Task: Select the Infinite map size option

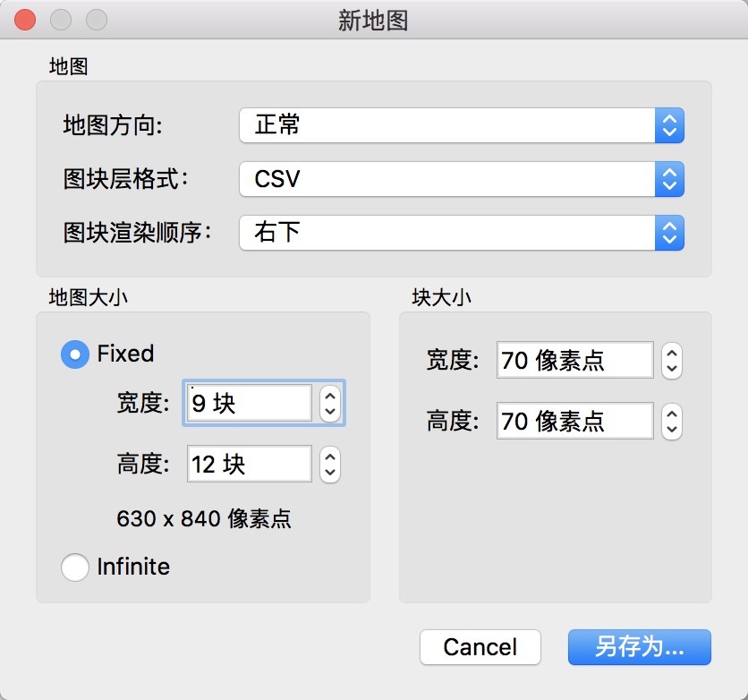Action: [x=75, y=567]
